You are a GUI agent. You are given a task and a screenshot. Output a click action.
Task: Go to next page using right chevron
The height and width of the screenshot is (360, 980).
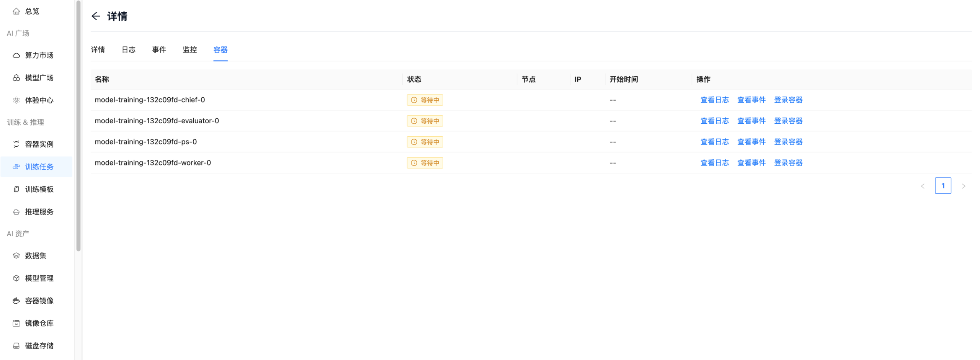[x=963, y=186]
